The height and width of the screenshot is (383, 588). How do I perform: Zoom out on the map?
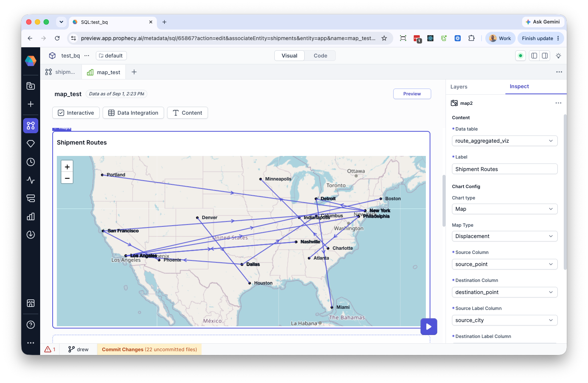pyautogui.click(x=67, y=178)
